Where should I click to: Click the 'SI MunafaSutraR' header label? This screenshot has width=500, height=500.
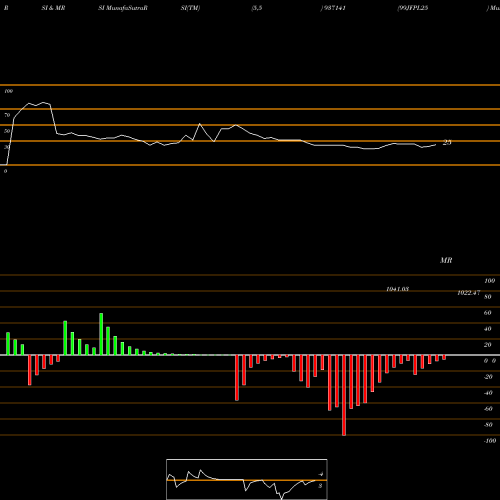click(x=123, y=8)
